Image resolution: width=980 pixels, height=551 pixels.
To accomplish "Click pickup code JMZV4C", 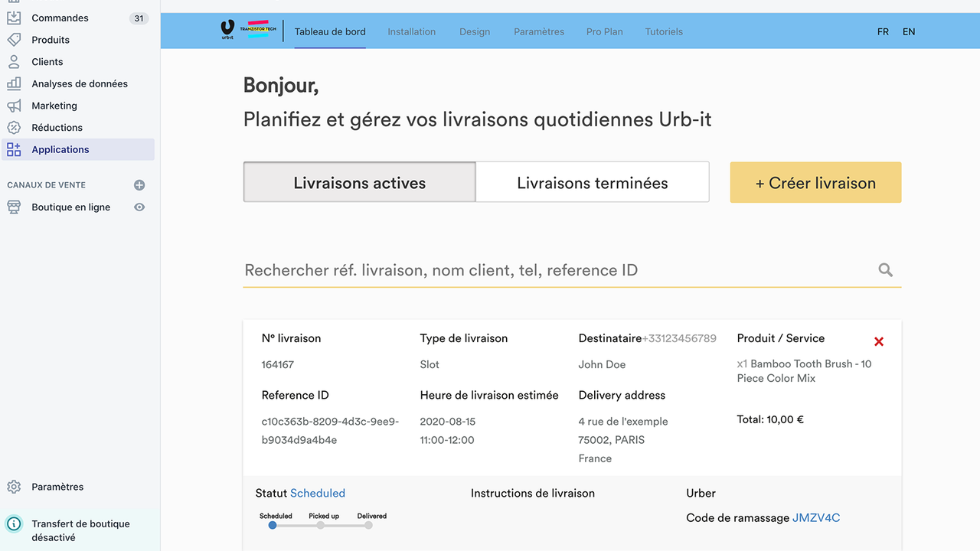I will (x=816, y=517).
